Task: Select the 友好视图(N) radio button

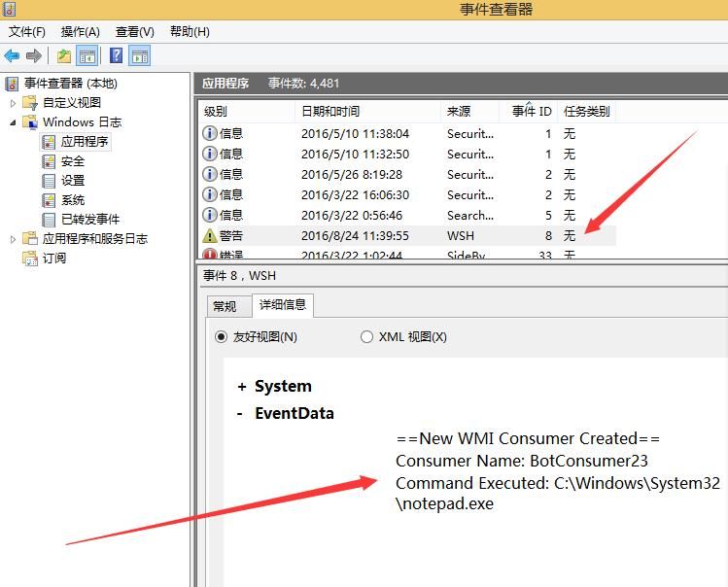Action: pyautogui.click(x=221, y=336)
